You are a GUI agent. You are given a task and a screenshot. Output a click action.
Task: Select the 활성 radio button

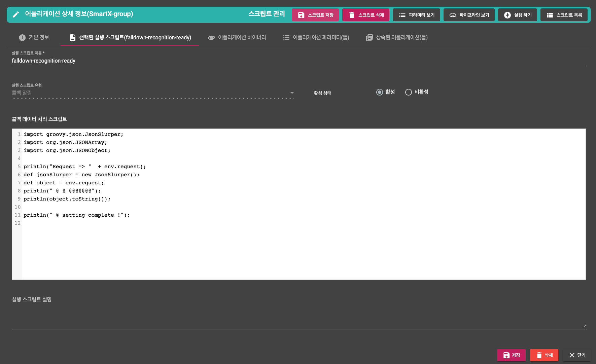coord(380,92)
